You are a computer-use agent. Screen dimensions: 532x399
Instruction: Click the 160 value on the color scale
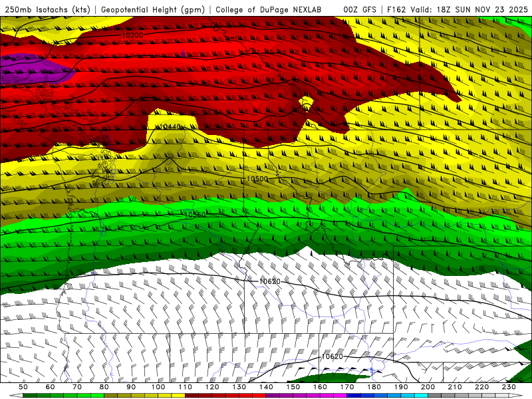[x=320, y=387]
